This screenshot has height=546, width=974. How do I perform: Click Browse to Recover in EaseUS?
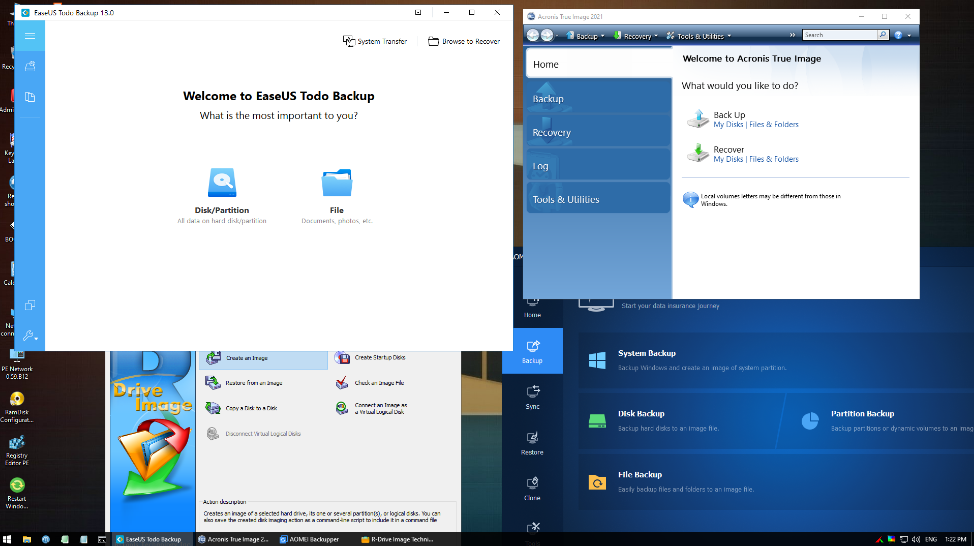[464, 41]
